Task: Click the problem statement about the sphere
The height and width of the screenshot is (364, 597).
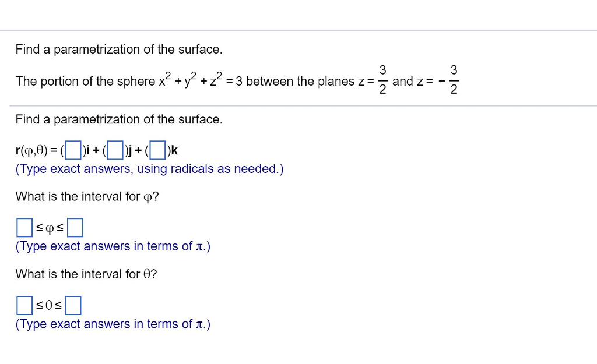Action: (x=175, y=81)
